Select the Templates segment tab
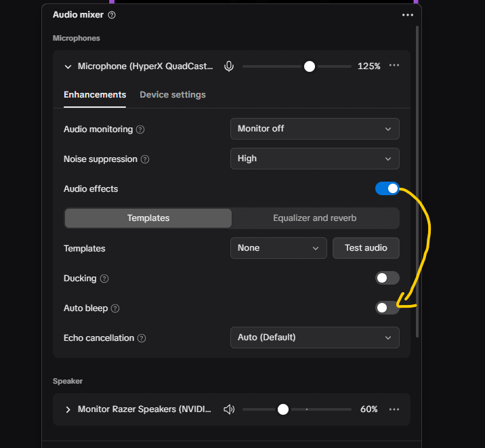This screenshot has height=448, width=485. click(148, 218)
